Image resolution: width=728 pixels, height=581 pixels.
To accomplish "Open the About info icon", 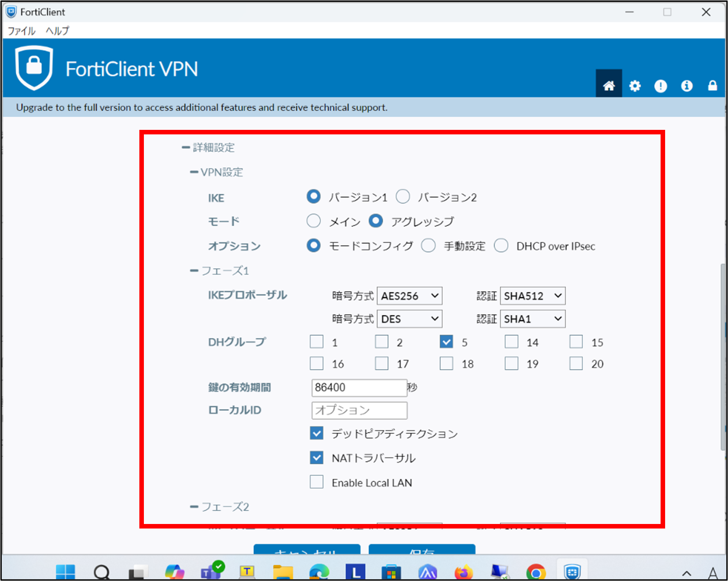I will point(687,86).
